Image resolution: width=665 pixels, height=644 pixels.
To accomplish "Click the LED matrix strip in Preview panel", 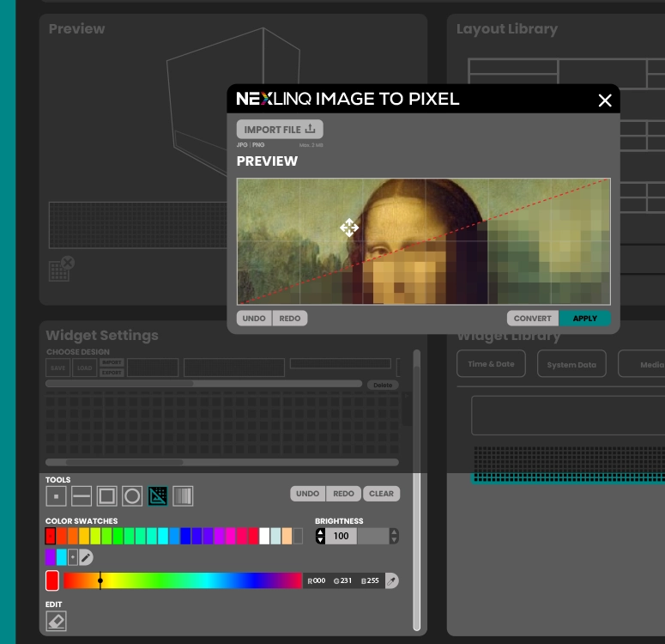I will (138, 225).
